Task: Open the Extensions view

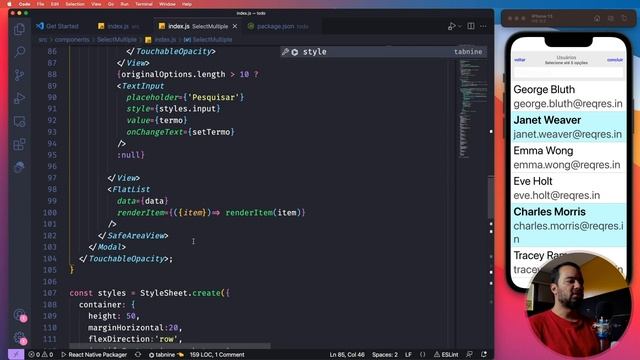Action: (19, 144)
